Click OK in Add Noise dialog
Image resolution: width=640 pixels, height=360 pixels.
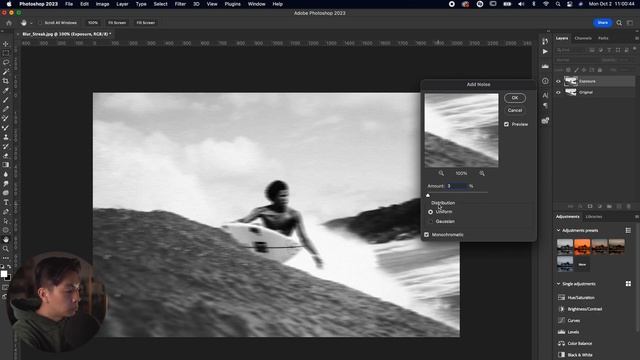point(515,98)
